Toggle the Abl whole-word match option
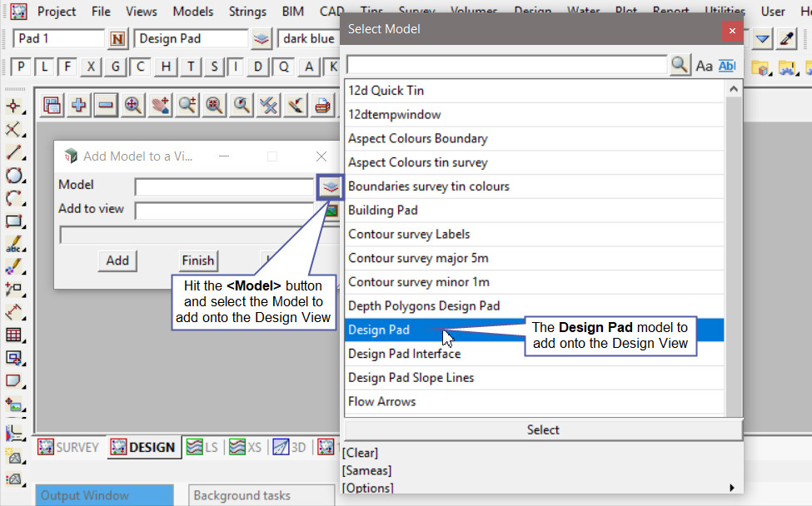Viewport: 812px width, 506px height. coord(726,66)
